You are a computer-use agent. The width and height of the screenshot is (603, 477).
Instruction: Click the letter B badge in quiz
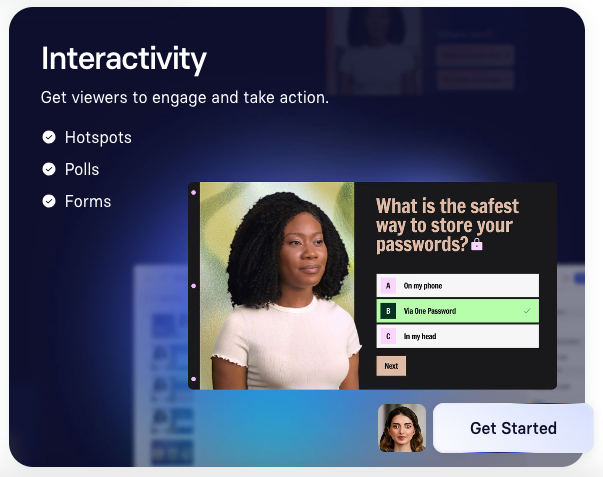click(388, 311)
